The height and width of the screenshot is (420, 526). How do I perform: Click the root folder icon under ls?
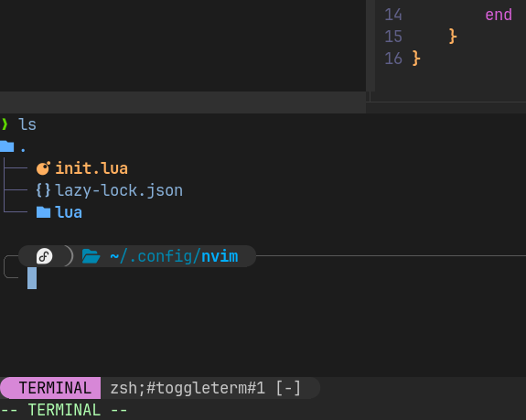pos(6,146)
